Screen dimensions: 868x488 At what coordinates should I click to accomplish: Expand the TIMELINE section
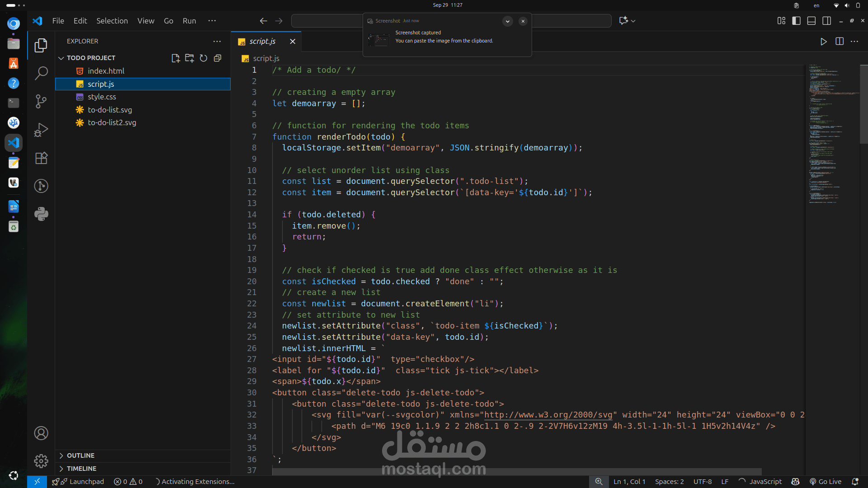[81, 469]
